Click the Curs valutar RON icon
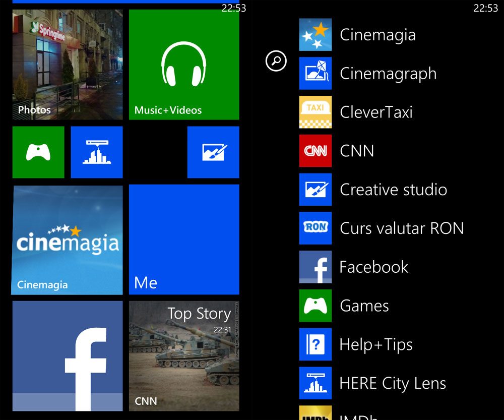 (x=316, y=228)
